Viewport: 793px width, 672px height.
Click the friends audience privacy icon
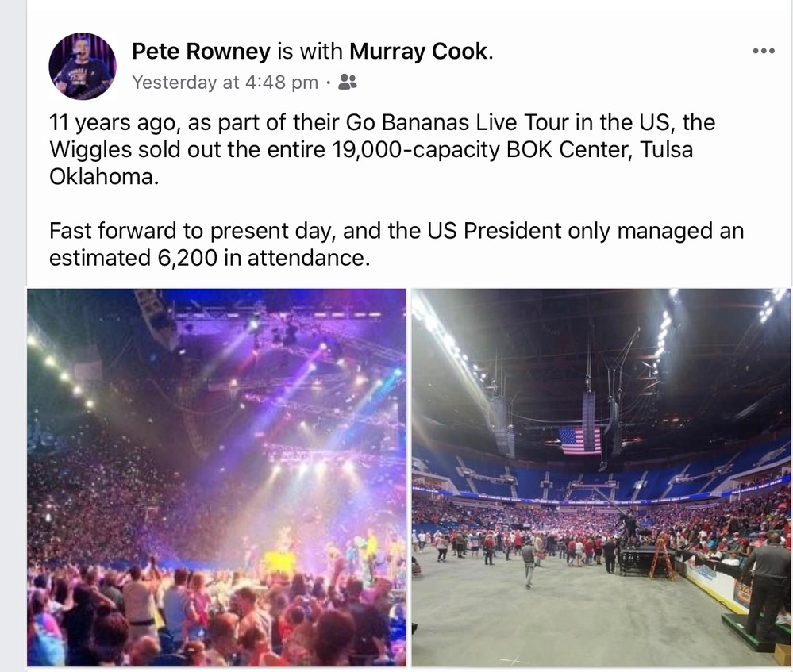pos(347,82)
